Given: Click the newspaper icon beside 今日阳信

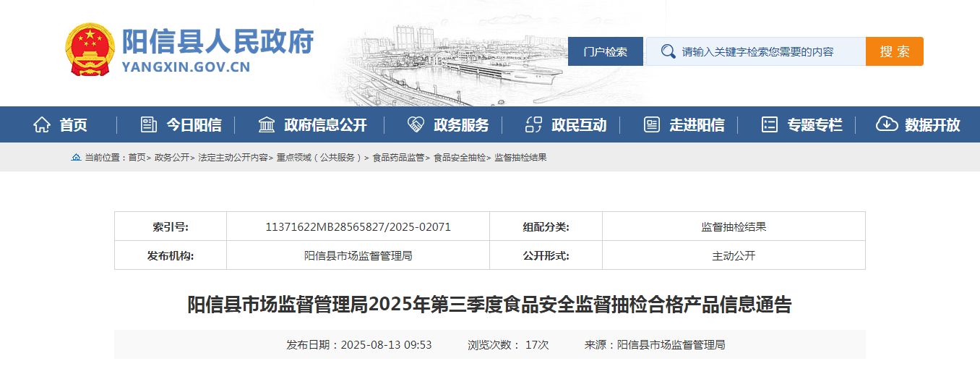Looking at the screenshot, I should tap(148, 124).
